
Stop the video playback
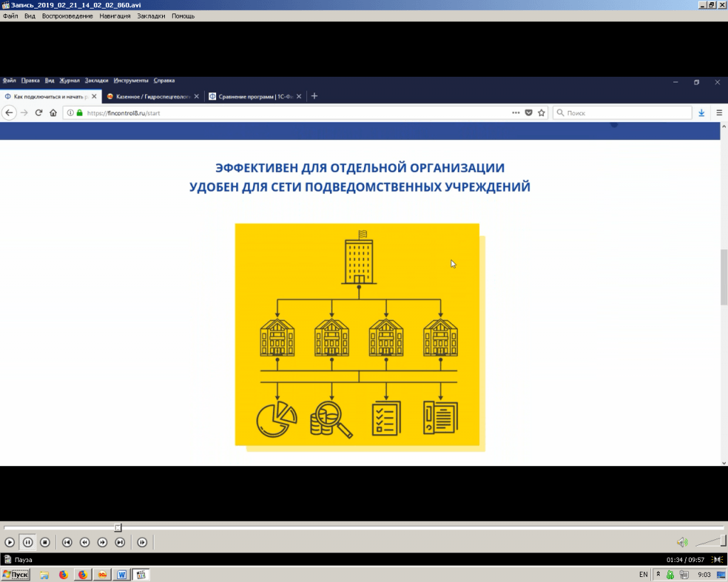click(45, 542)
